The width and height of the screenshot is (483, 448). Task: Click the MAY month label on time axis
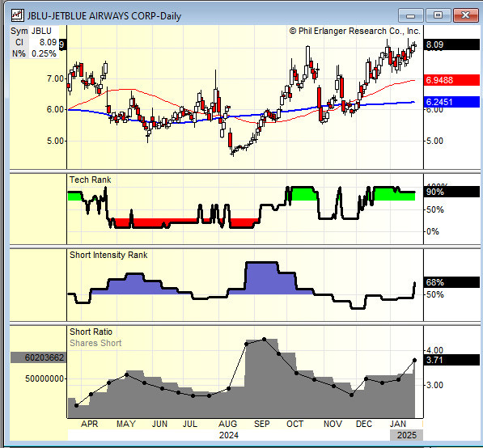click(126, 424)
